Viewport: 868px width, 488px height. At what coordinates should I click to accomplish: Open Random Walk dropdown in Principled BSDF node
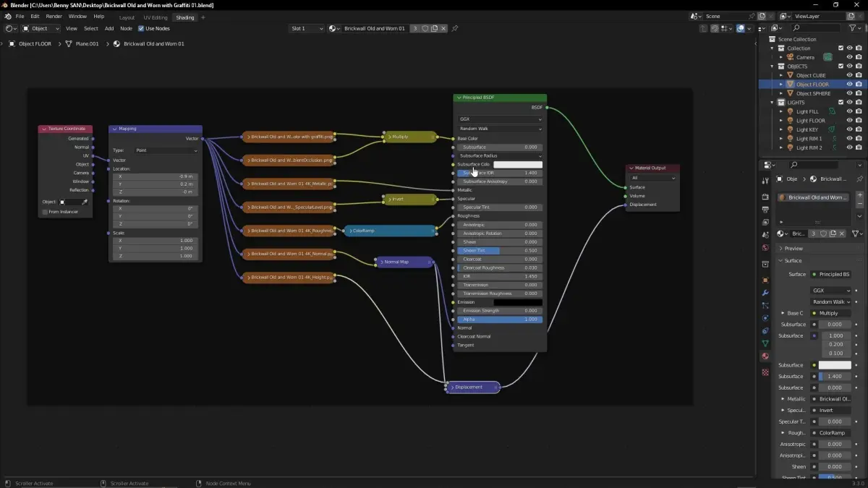(500, 129)
